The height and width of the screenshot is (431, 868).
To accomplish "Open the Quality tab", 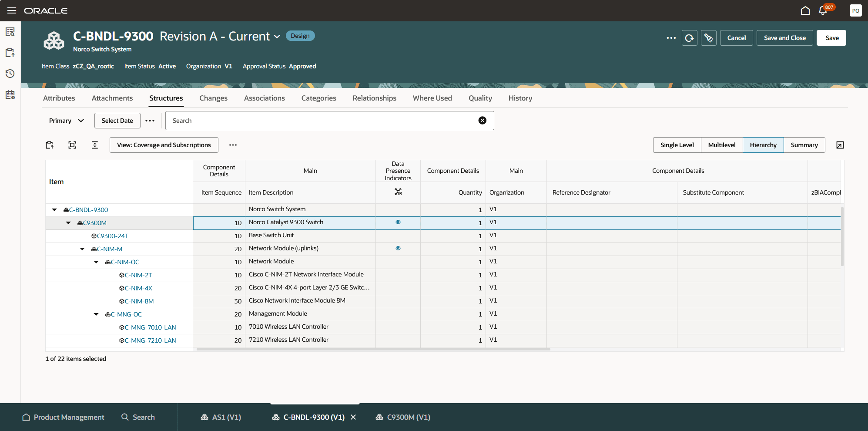I will click(x=480, y=98).
